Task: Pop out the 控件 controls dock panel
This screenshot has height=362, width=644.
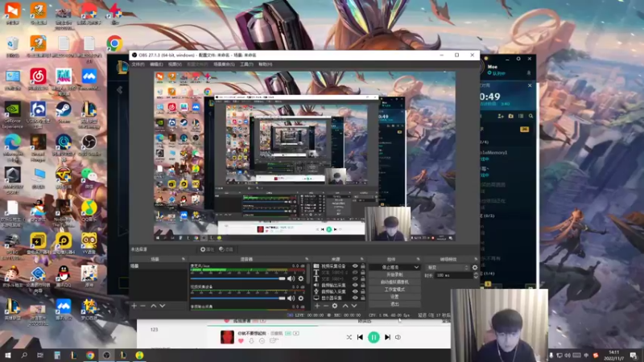Action: point(418,259)
